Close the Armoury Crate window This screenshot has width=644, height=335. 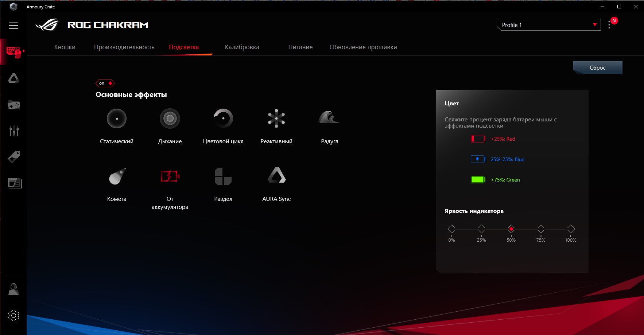pyautogui.click(x=636, y=7)
